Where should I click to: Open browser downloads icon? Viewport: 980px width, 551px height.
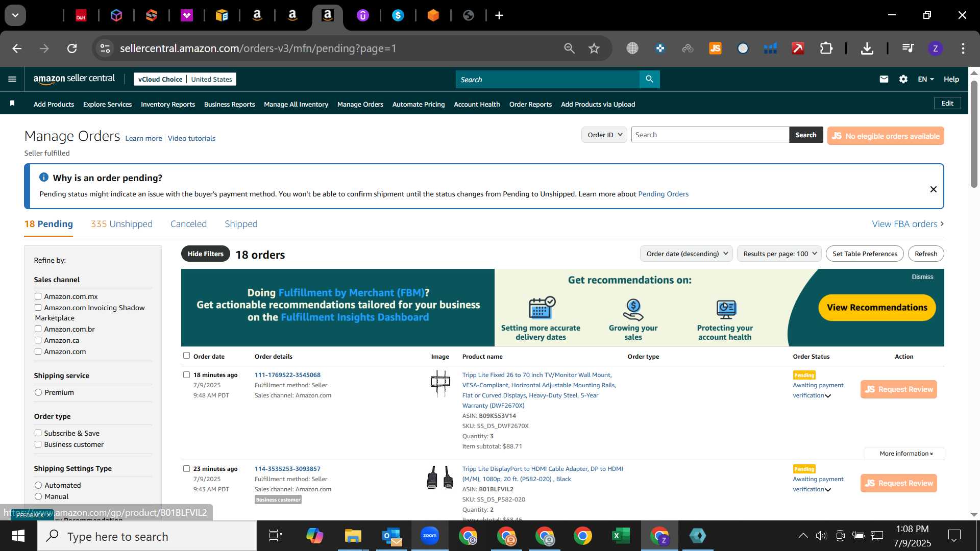coord(867,48)
